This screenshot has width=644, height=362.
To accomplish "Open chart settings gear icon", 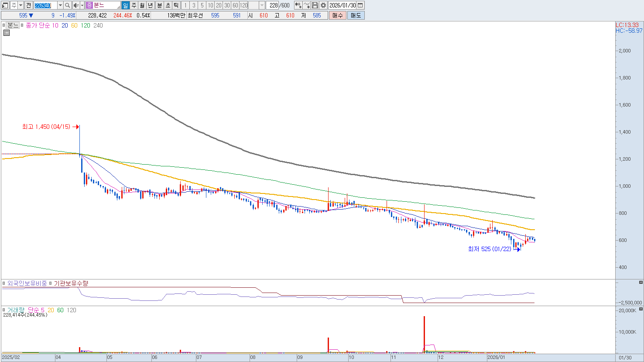I will pos(323,5).
